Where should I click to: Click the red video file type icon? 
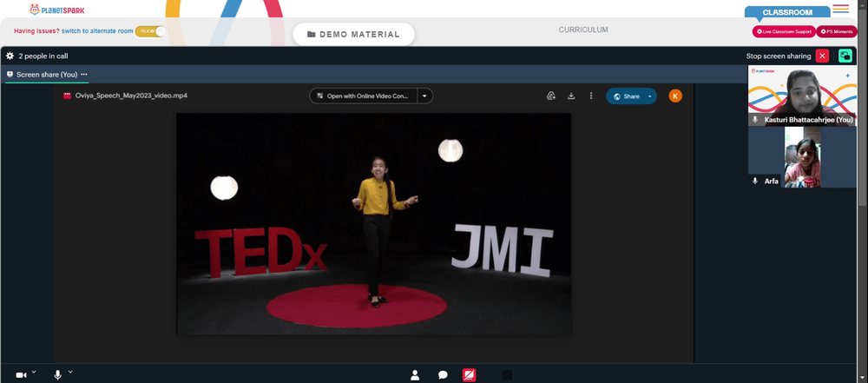click(67, 96)
